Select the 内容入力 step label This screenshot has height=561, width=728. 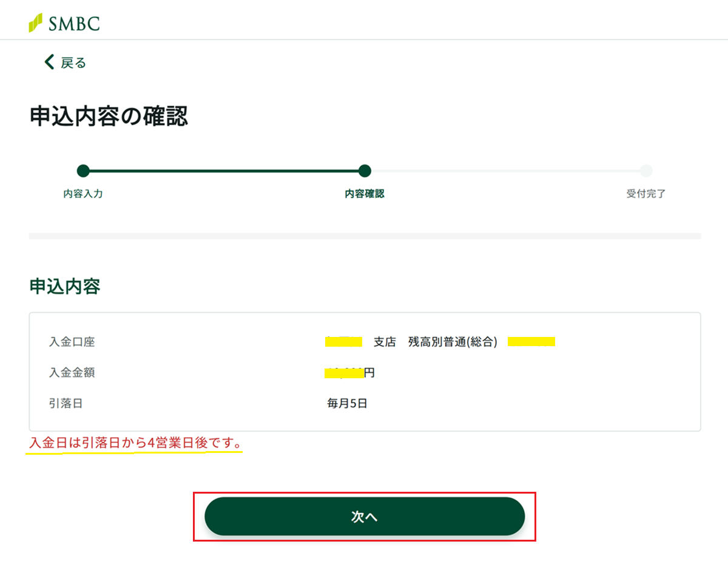pyautogui.click(x=83, y=194)
